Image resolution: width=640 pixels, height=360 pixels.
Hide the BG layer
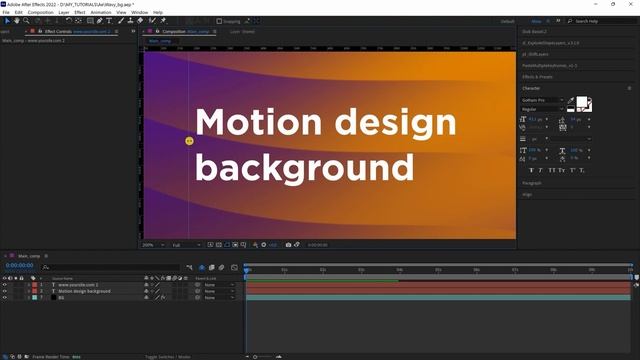(x=4, y=298)
